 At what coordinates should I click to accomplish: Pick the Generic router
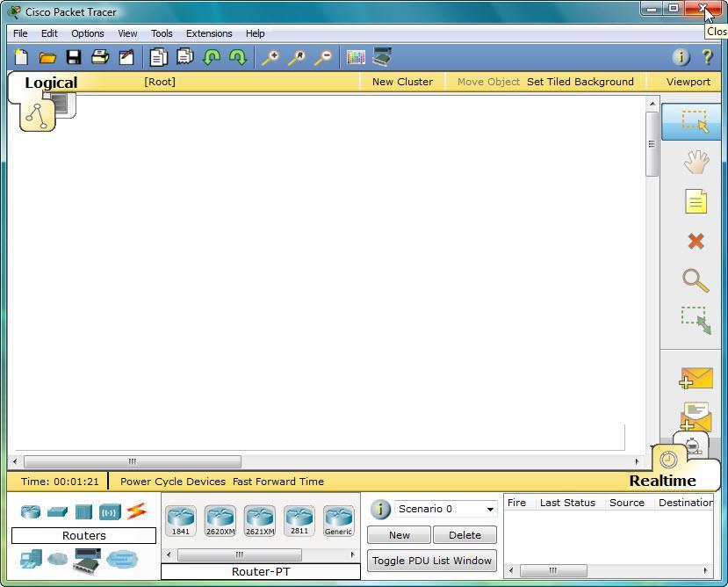[338, 521]
